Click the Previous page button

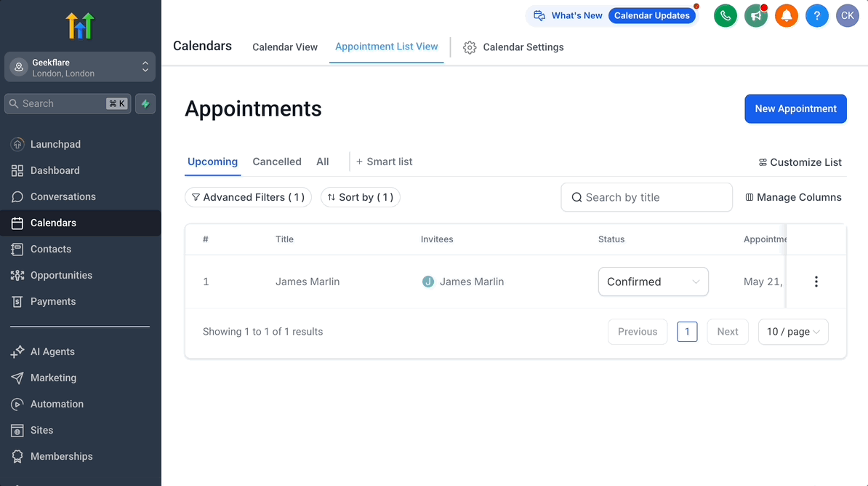[x=638, y=331]
